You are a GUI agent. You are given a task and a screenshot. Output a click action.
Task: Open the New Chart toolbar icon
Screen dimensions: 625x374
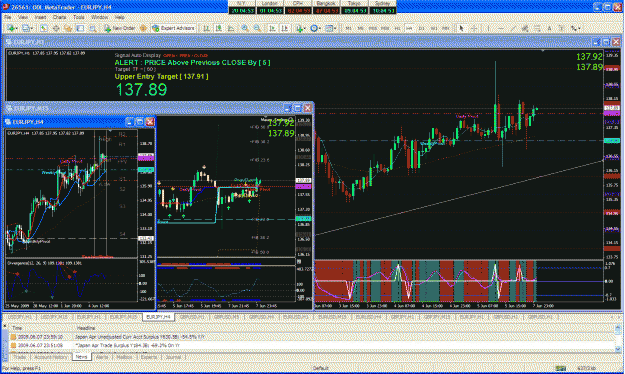[x=10, y=28]
